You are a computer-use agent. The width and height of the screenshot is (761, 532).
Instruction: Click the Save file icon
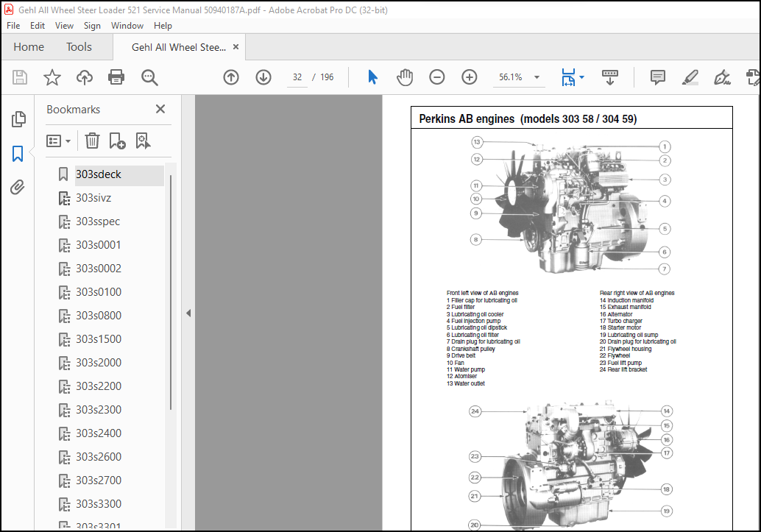[20, 77]
